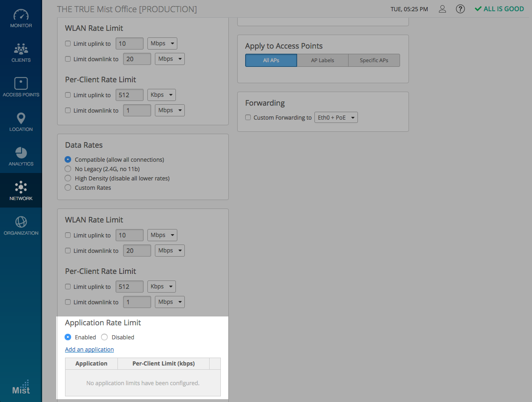Click the Per-Client Limit (kbps) column header
The image size is (532, 402).
164,363
